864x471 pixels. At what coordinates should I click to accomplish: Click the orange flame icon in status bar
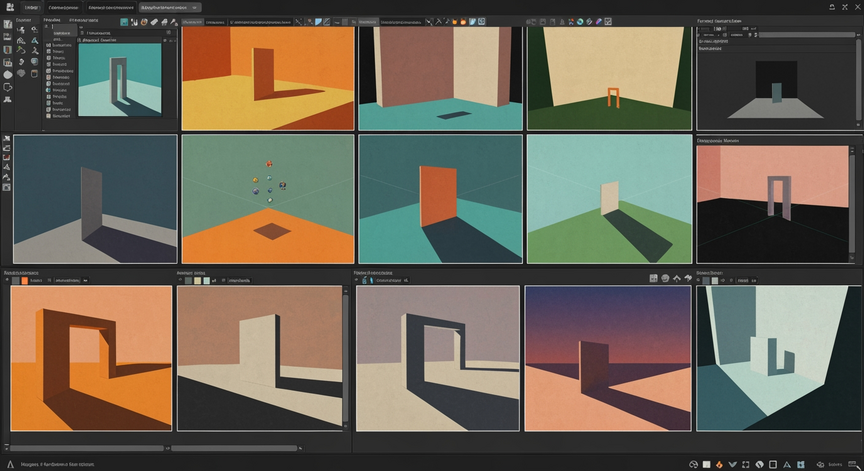pos(719,464)
